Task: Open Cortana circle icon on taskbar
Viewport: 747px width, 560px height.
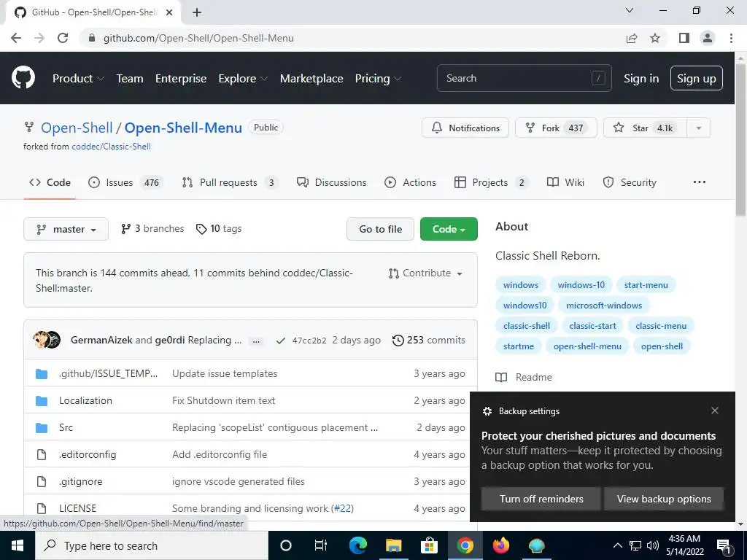Action: tap(286, 545)
